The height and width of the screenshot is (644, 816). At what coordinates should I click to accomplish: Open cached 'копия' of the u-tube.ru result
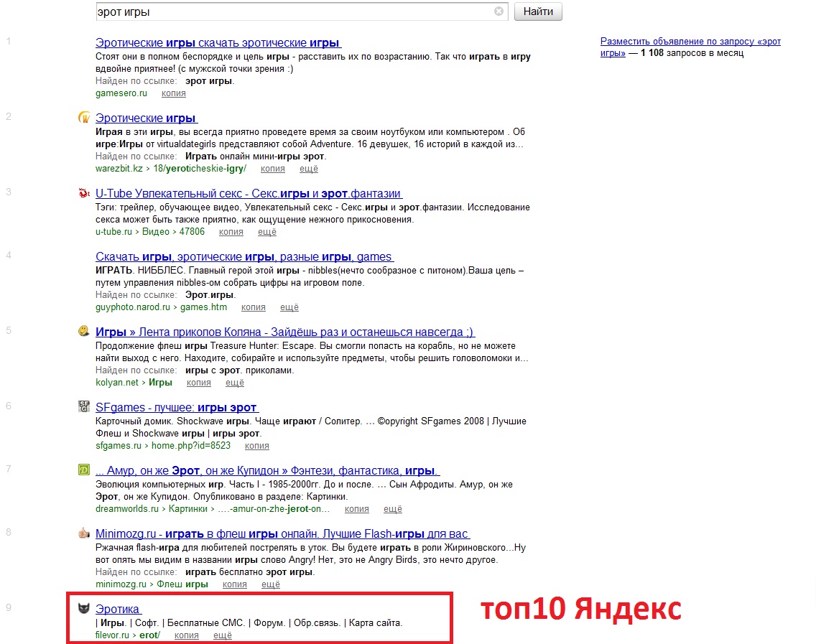tap(231, 231)
